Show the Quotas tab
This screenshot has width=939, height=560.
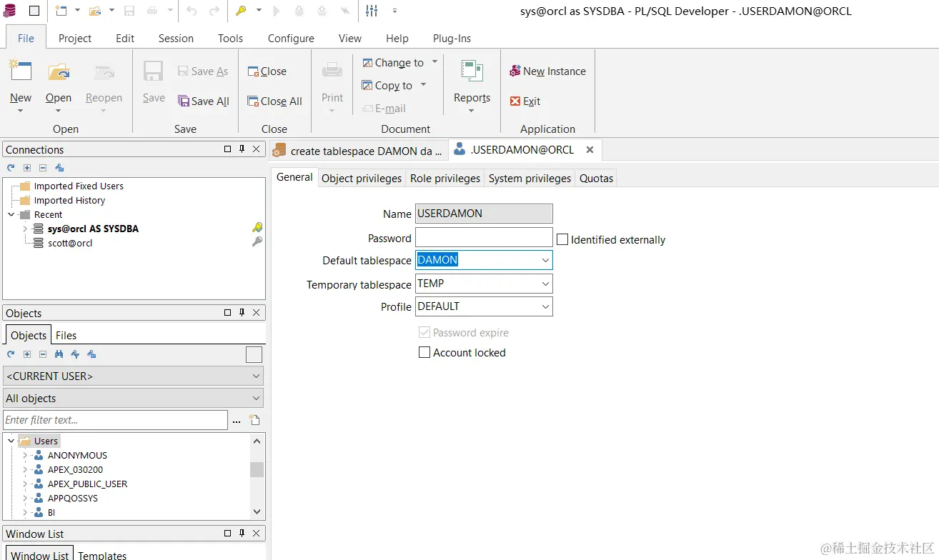click(x=597, y=178)
